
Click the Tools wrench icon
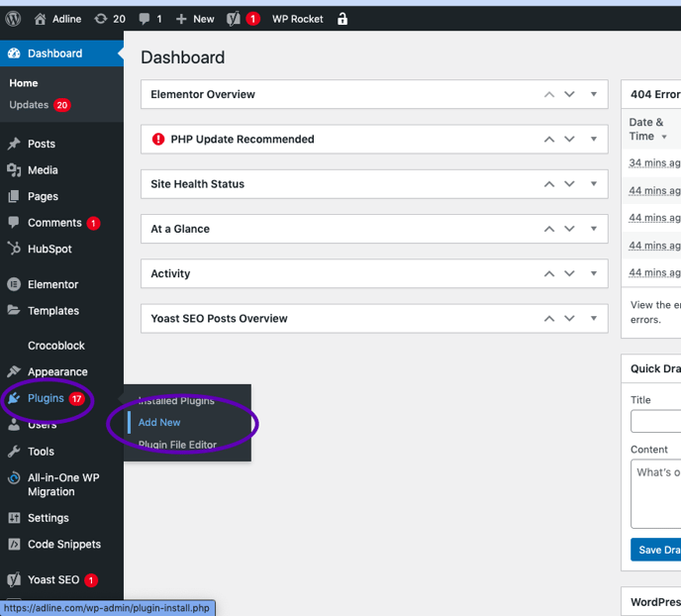point(14,452)
